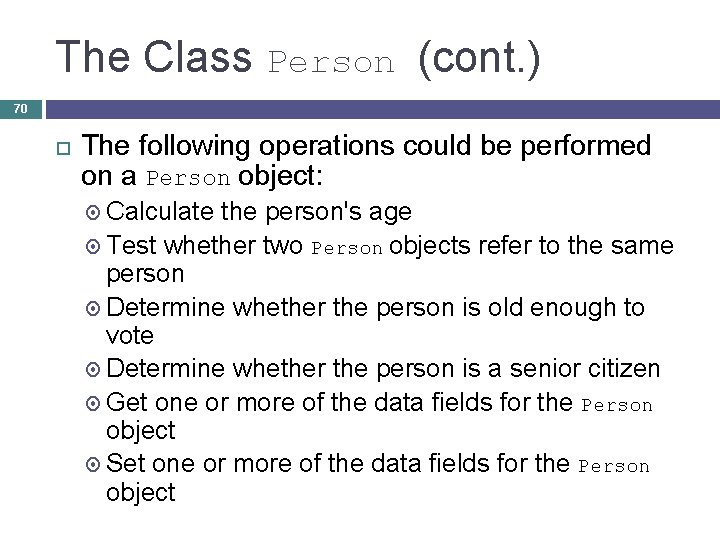This screenshot has width=720, height=540.
Task: Click 'Person' in 'on a Person object:' line
Action: pyautogui.click(x=189, y=180)
